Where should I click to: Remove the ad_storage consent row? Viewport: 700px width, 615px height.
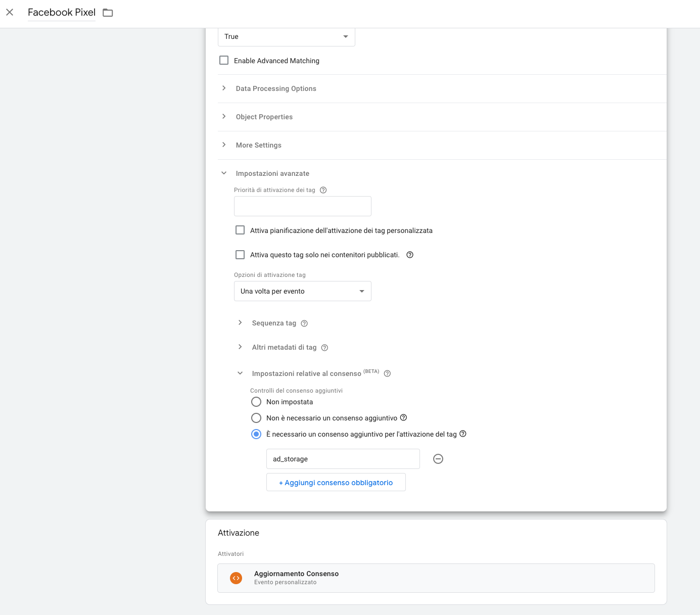pos(438,459)
